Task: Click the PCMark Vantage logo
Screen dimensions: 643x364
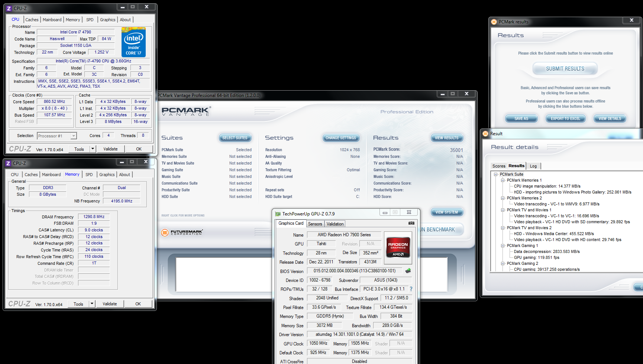Action: click(186, 111)
